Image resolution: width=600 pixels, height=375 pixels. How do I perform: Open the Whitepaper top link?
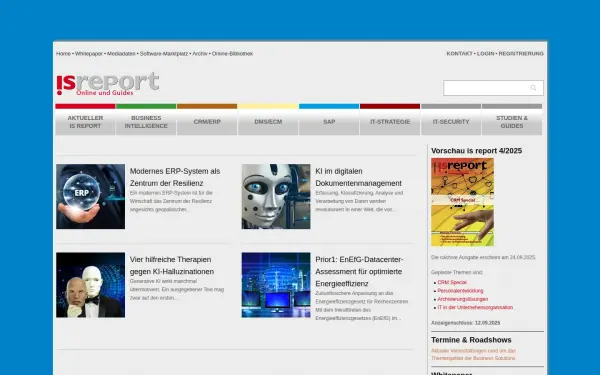click(x=89, y=54)
